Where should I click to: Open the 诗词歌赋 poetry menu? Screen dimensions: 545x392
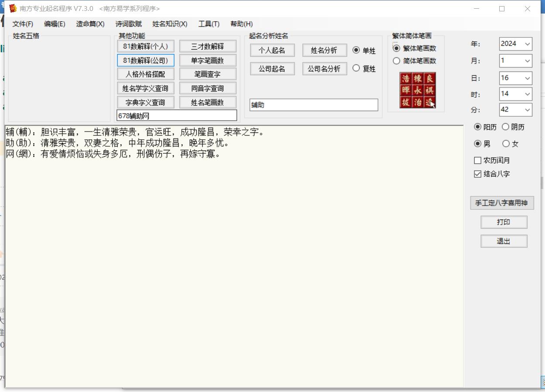pyautogui.click(x=128, y=24)
